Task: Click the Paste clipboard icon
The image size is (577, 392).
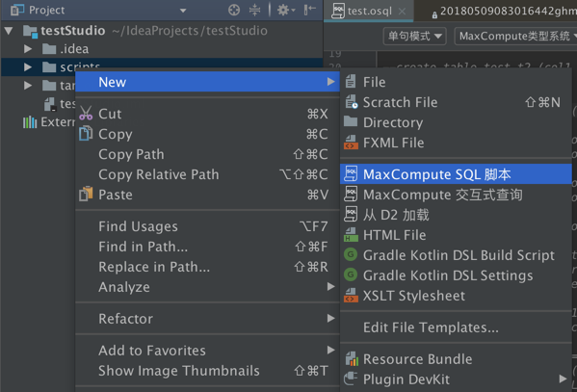Action: 86,194
